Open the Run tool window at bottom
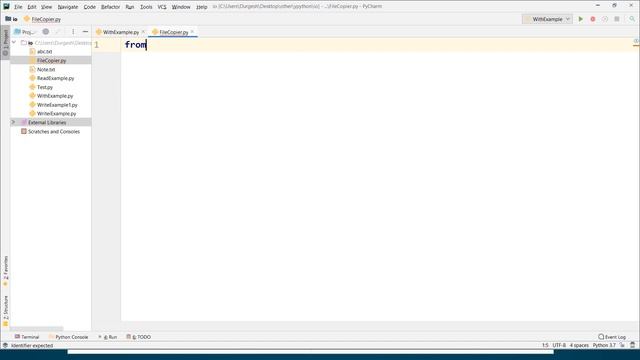This screenshot has width=640, height=360. (108, 337)
